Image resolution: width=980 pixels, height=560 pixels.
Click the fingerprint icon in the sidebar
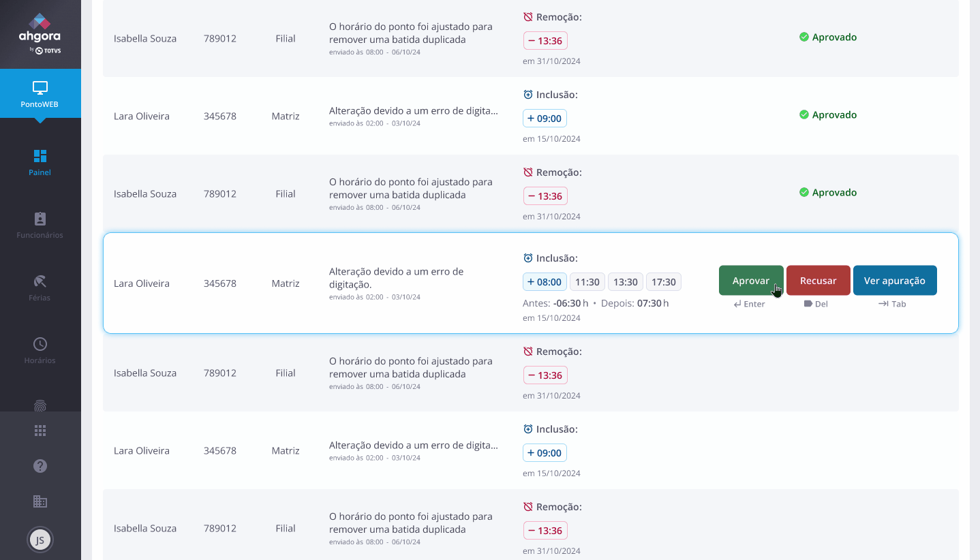(40, 405)
